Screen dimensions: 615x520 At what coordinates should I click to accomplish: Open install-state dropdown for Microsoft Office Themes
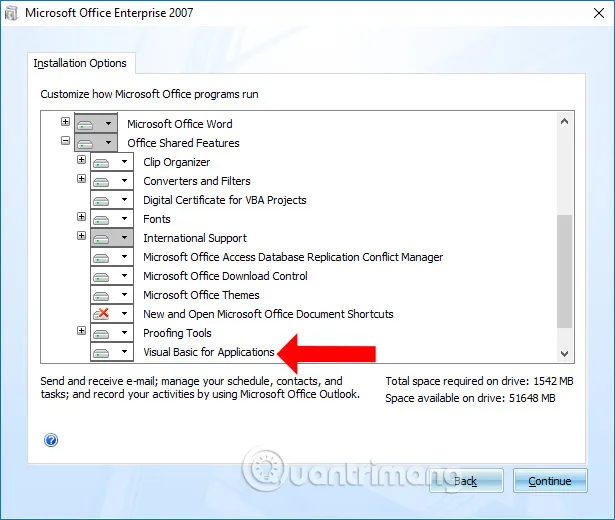pos(112,295)
